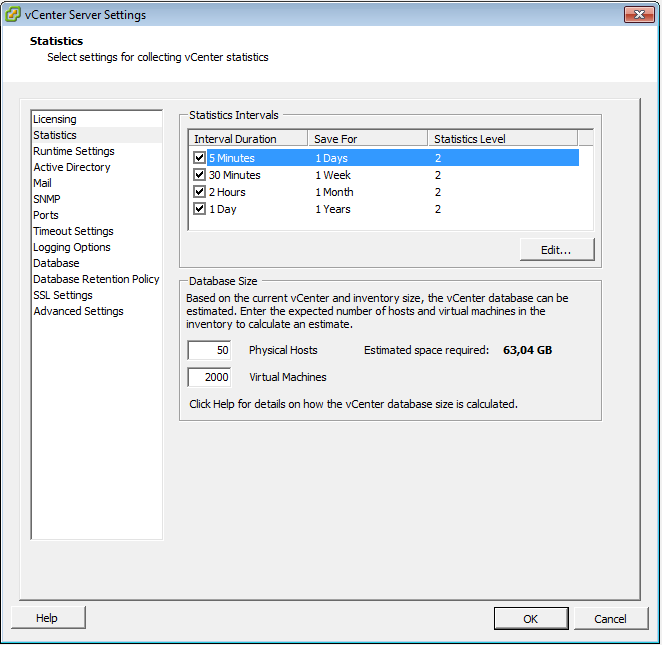662x645 pixels.
Task: Click the Interval Duration column header
Action: [x=248, y=139]
